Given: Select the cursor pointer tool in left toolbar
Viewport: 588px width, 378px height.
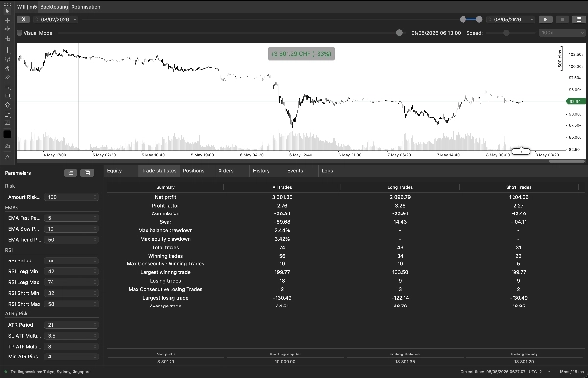Looking at the screenshot, I should [x=7, y=11].
